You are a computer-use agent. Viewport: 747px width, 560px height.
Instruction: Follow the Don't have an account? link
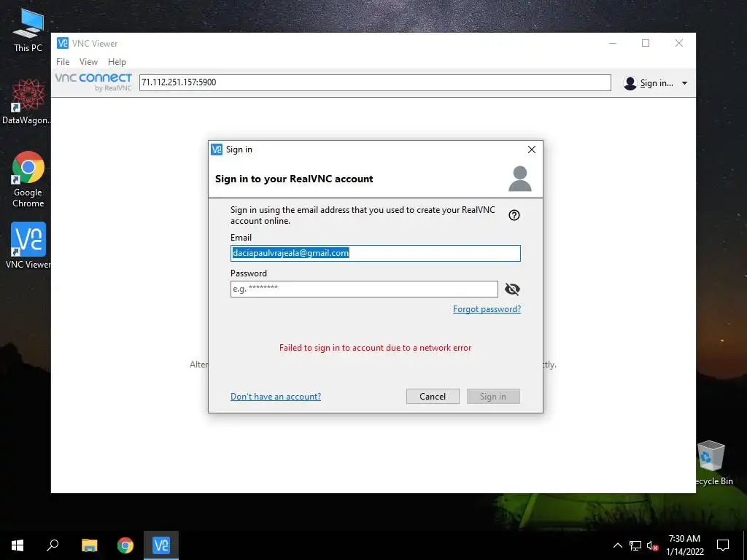point(276,396)
